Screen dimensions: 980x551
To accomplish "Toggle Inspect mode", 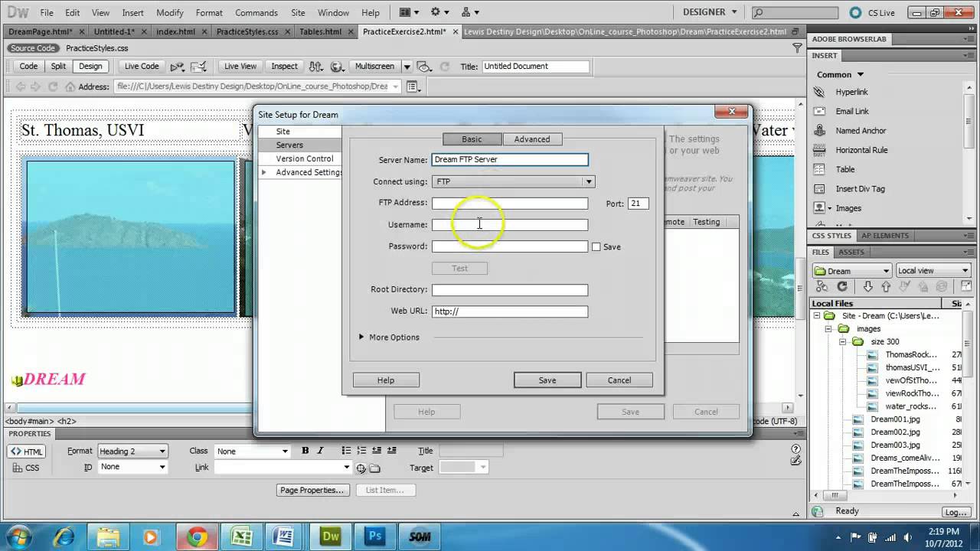I will coord(284,67).
